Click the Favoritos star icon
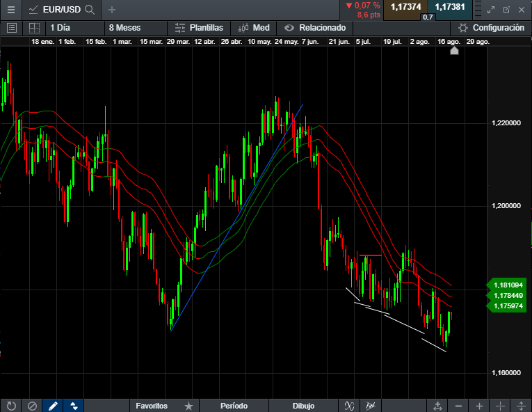The image size is (532, 412). point(188,406)
